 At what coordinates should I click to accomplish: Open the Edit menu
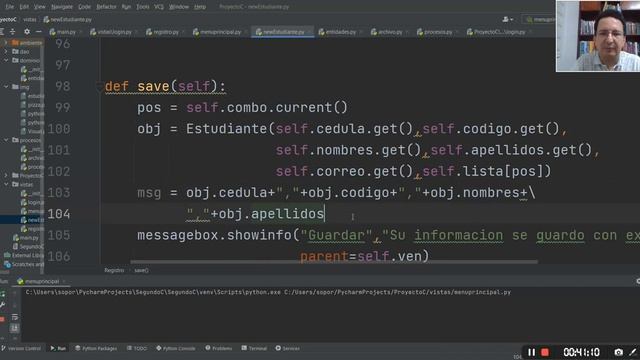coord(24,7)
